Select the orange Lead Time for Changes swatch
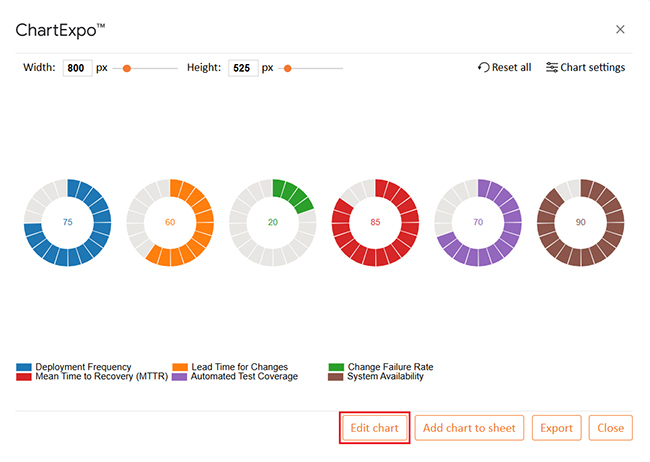The image size is (650, 462). coord(180,367)
